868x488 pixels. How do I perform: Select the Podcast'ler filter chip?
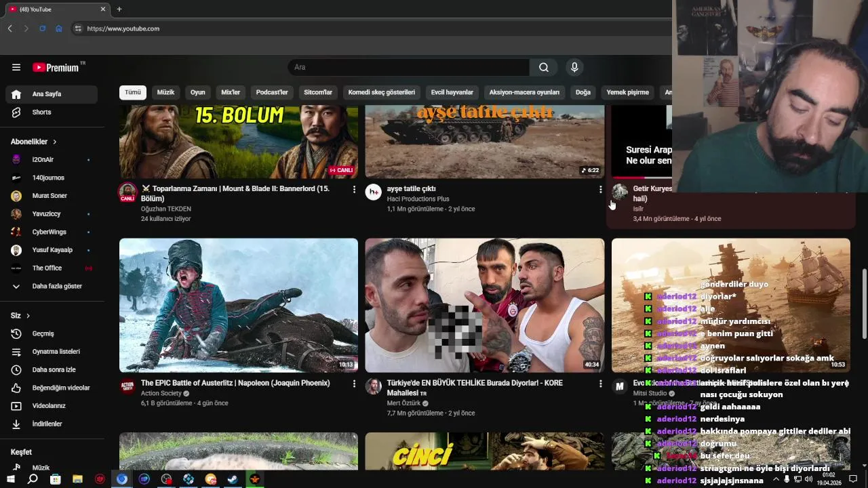coord(272,92)
